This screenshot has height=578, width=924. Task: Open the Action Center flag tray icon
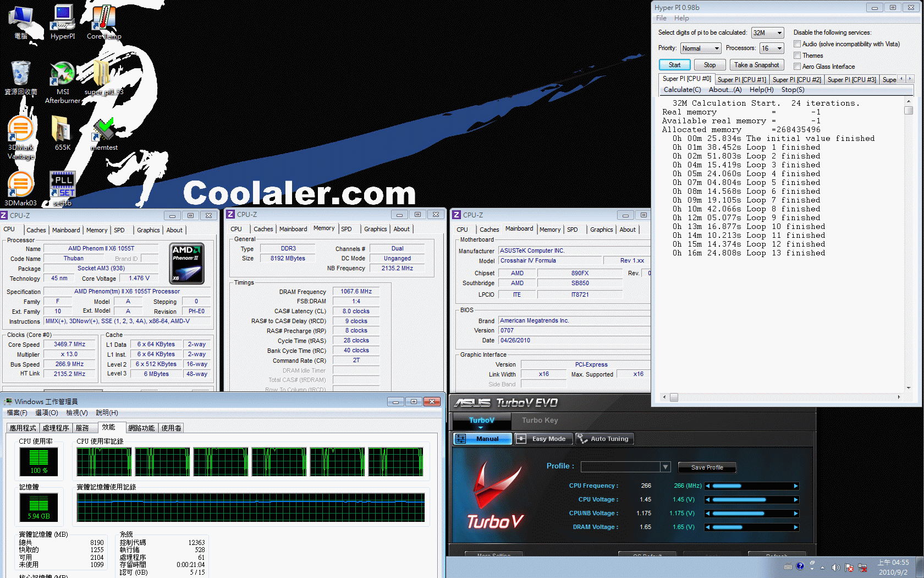tap(849, 568)
